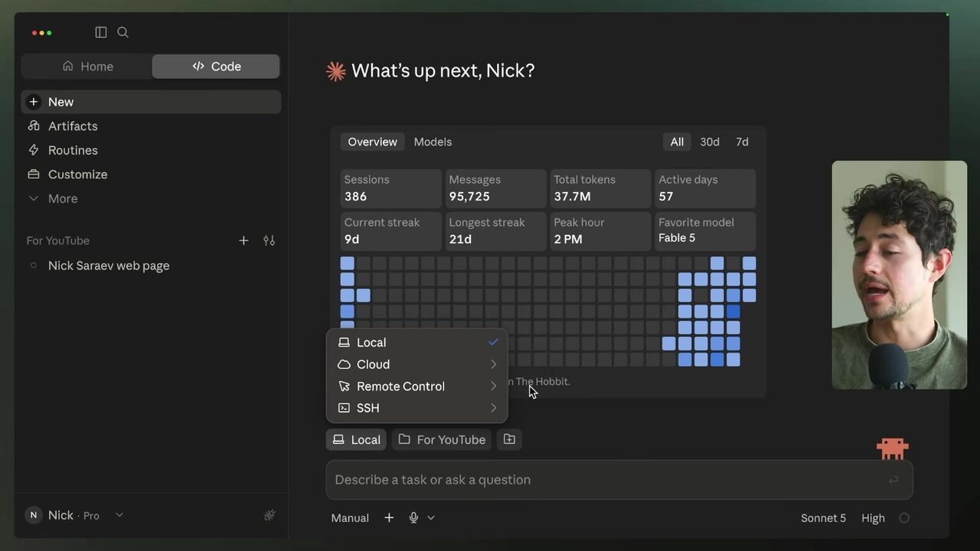980x551 pixels.
Task: Open the Overview stats tab
Action: pyautogui.click(x=372, y=142)
